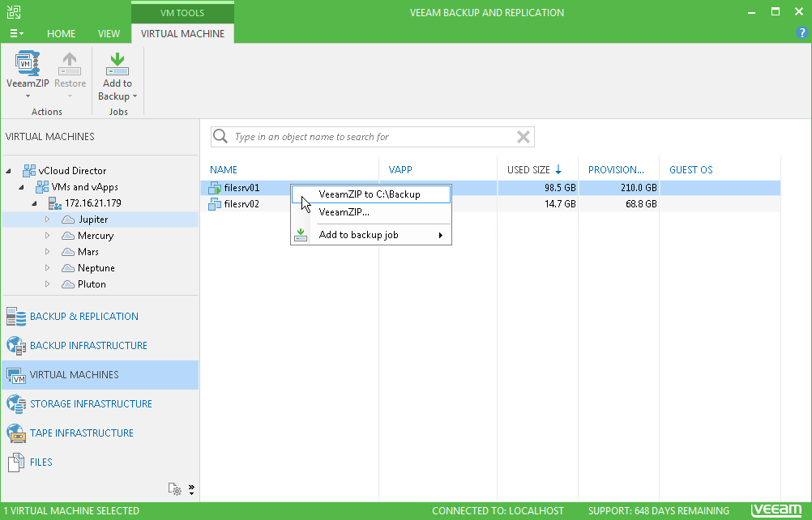Image resolution: width=812 pixels, height=520 pixels.
Task: Click the navigation pane options gear icon
Action: click(174, 489)
